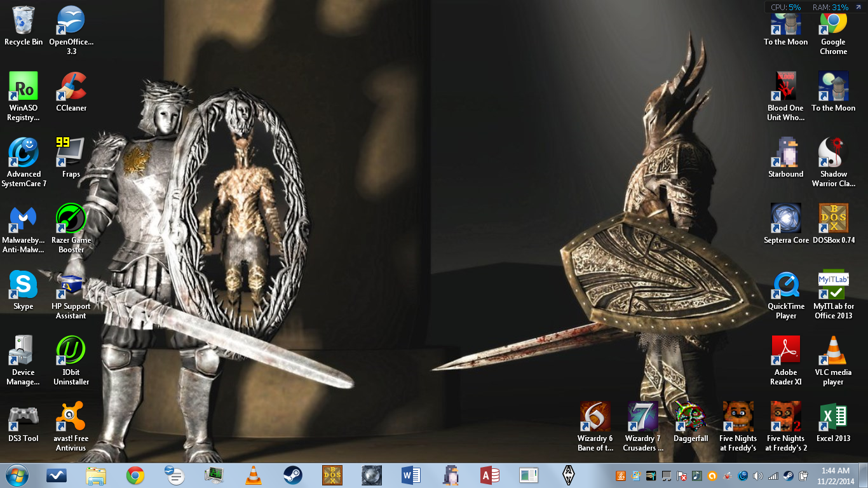Launch Microsoft Access from the taskbar

pyautogui.click(x=489, y=475)
